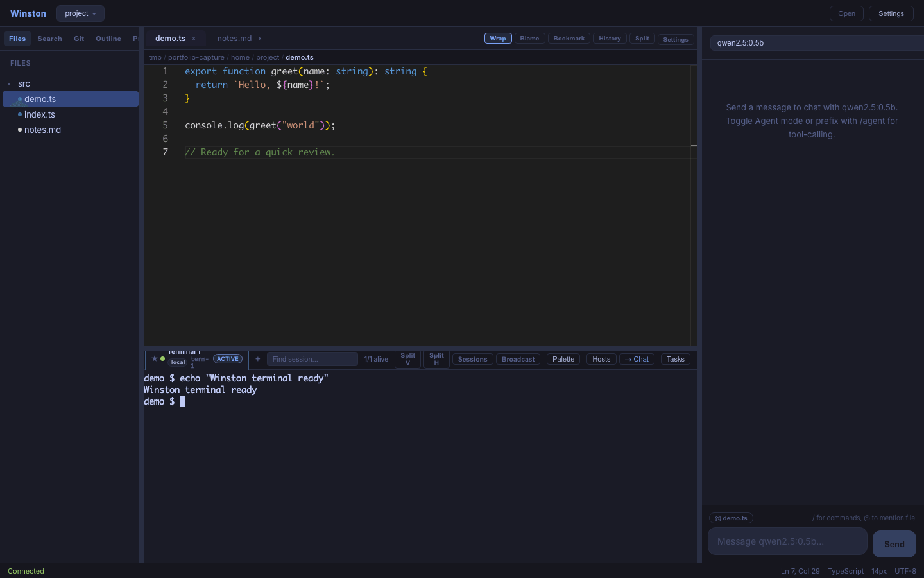Toggle the Broadcast terminal option

click(518, 359)
